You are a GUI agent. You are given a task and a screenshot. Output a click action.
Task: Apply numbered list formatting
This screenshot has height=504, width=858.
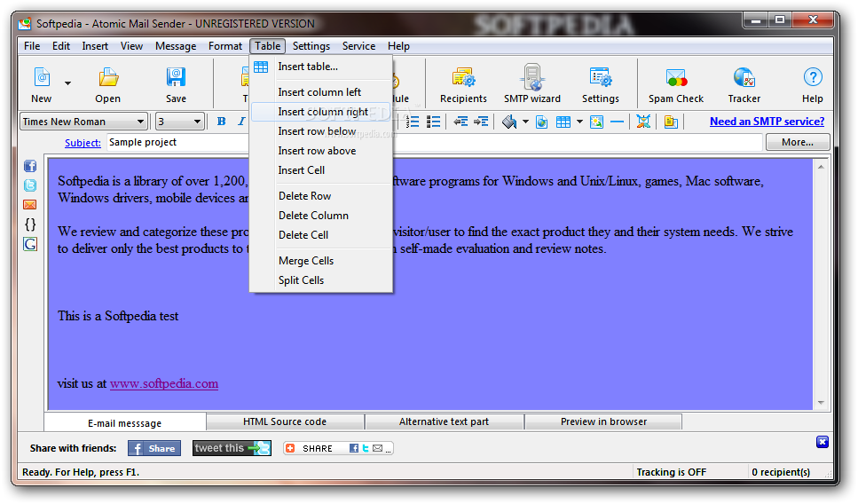(413, 122)
